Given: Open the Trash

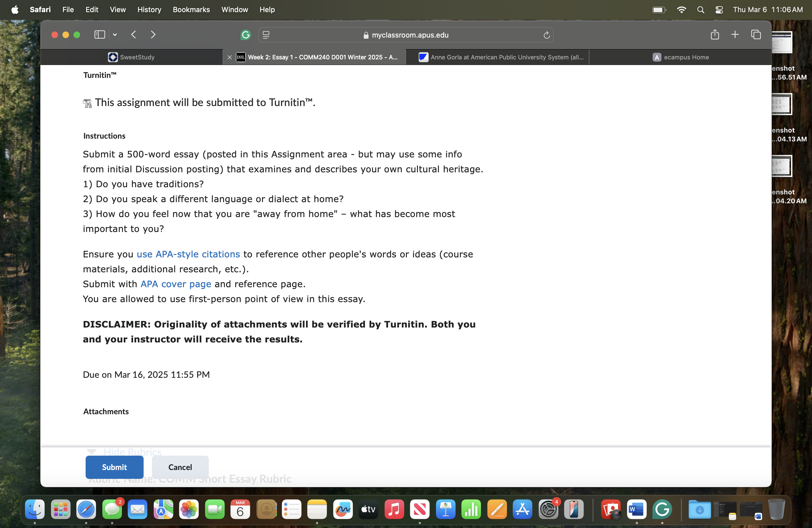Looking at the screenshot, I should [x=777, y=509].
